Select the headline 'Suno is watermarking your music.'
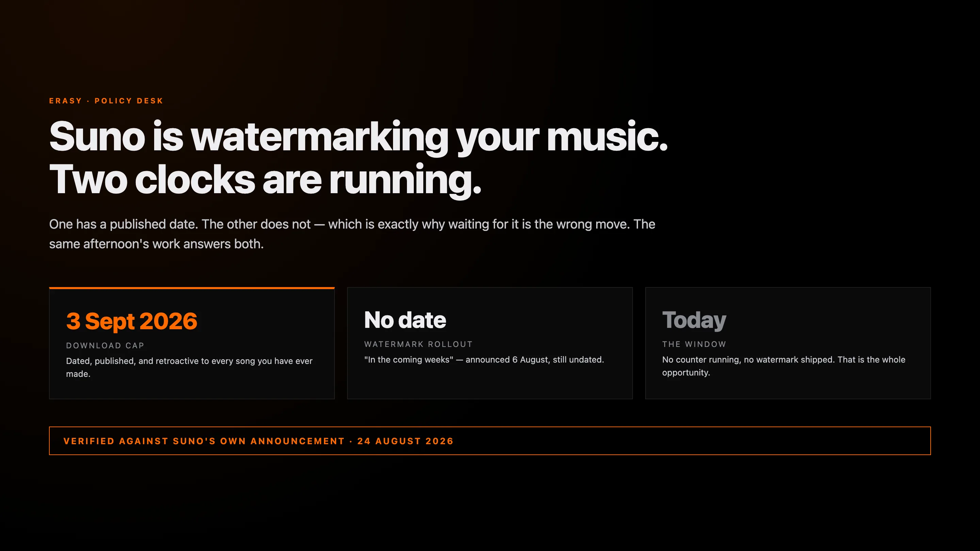The image size is (980, 551). (x=358, y=137)
